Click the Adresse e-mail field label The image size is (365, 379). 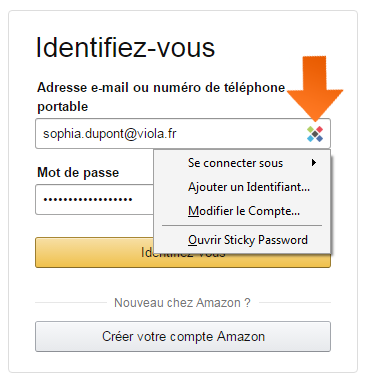click(x=161, y=97)
